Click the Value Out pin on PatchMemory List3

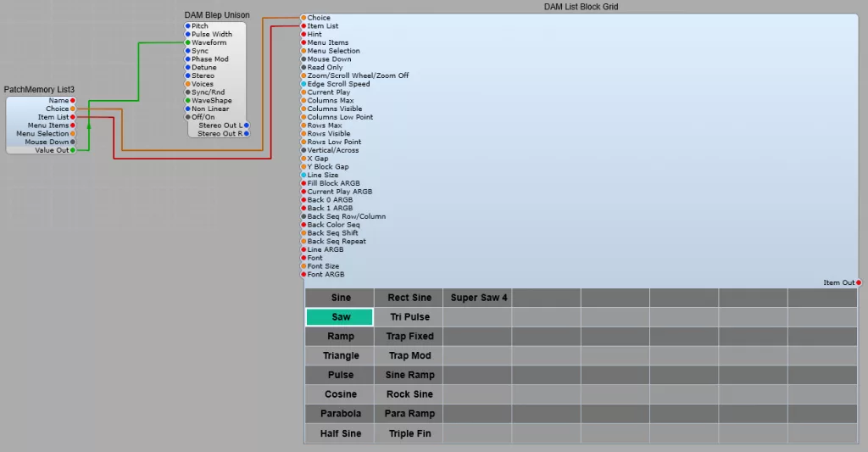pos(73,150)
